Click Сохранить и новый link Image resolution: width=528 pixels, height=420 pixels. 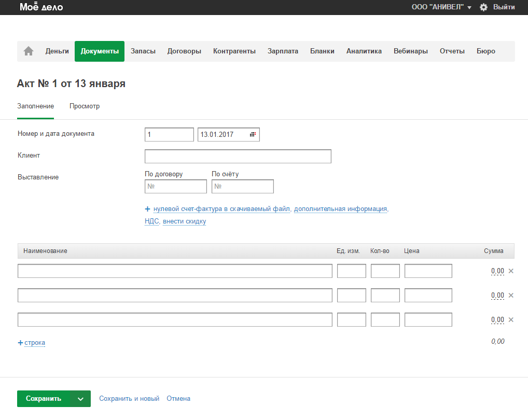tap(129, 399)
